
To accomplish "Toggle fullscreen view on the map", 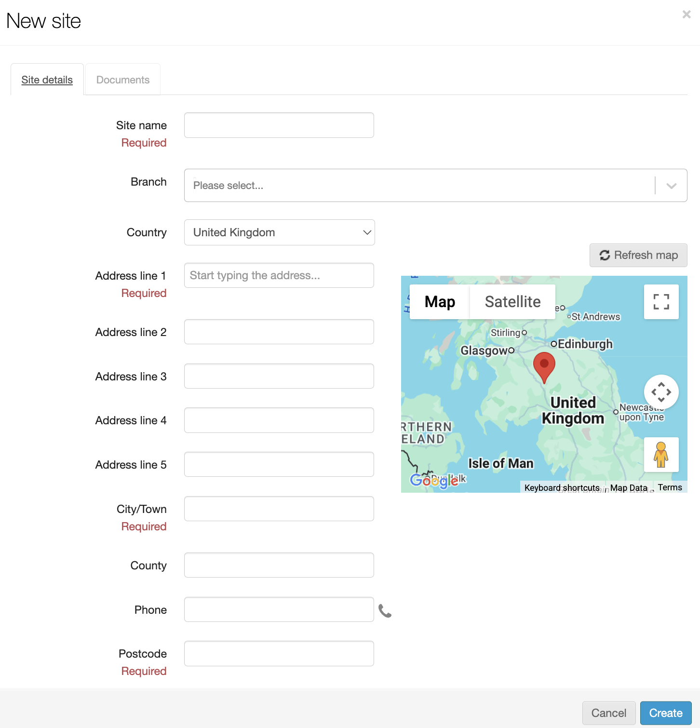I will tap(661, 302).
